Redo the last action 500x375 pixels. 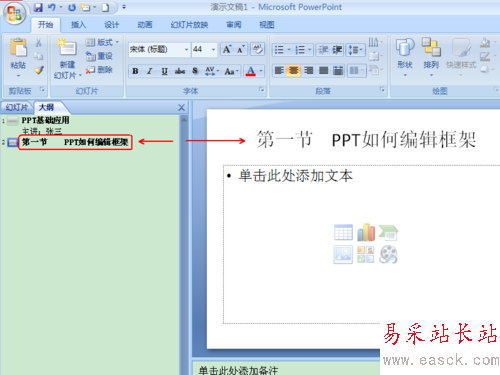(x=72, y=7)
